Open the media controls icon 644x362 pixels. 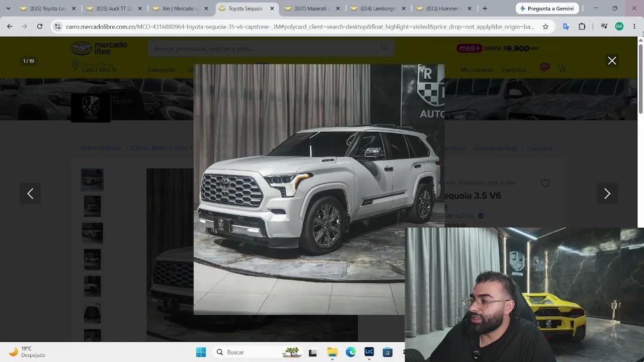pyautogui.click(x=604, y=27)
